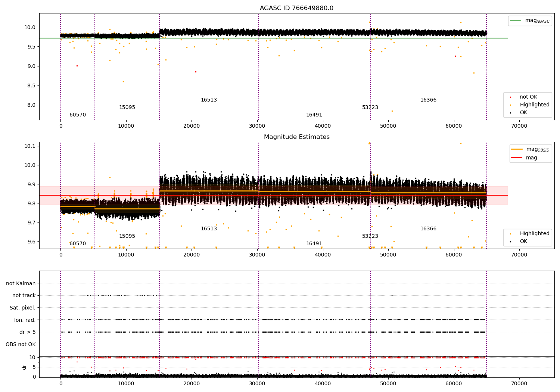This screenshot has width=560, height=392.
Task: Click OBSID label 15095 in top plot
Action: pyautogui.click(x=127, y=108)
